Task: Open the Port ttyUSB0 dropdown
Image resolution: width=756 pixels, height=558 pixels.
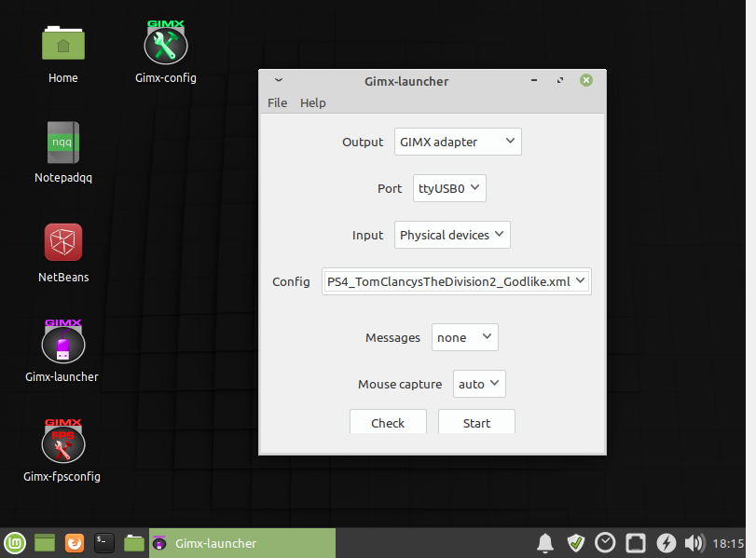Action: point(449,188)
